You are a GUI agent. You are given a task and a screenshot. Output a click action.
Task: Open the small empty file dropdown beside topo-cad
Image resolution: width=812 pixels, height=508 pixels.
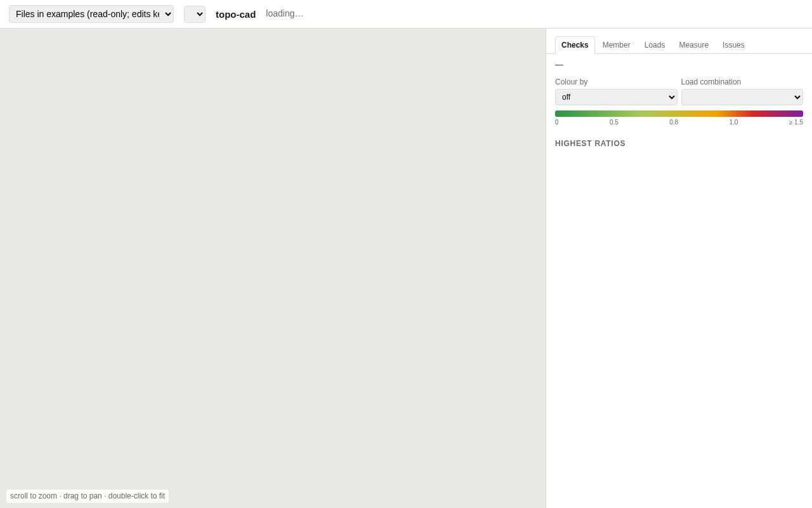pyautogui.click(x=195, y=14)
